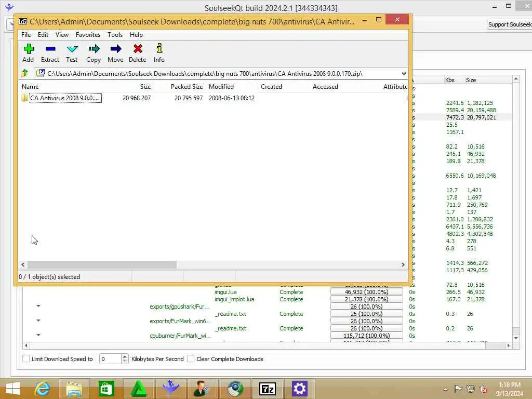Click the Add button in 7-Zip

[28, 54]
